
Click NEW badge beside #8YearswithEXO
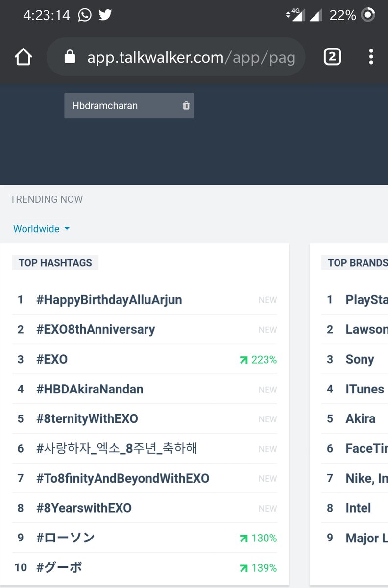pos(267,509)
